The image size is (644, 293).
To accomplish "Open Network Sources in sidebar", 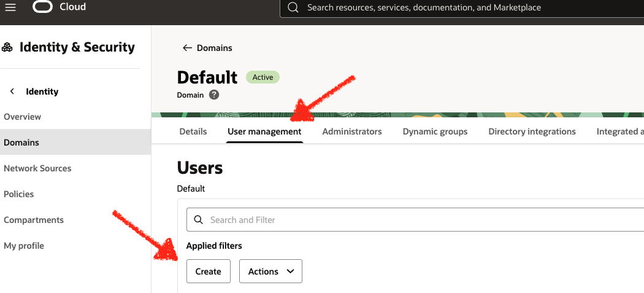I will [37, 168].
